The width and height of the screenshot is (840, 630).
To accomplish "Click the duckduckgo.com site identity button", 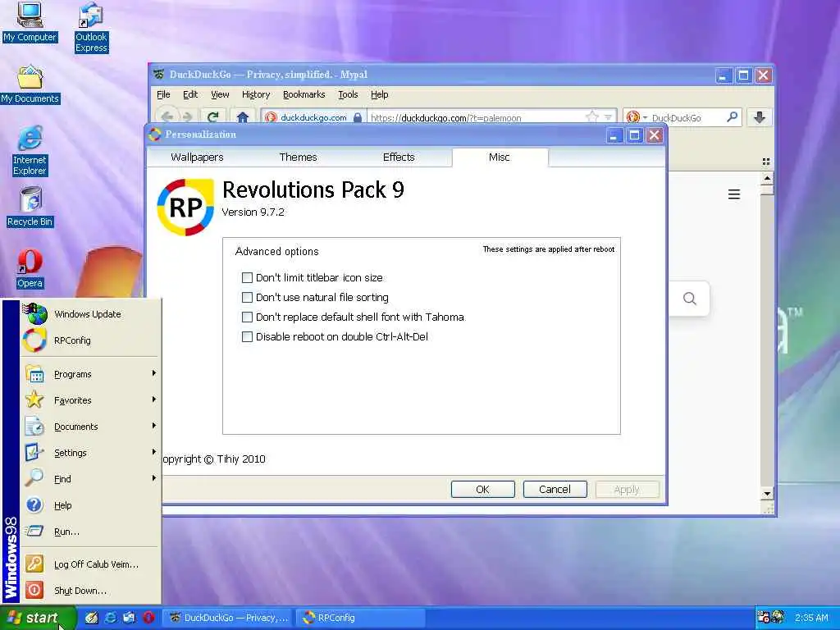I will (314, 117).
